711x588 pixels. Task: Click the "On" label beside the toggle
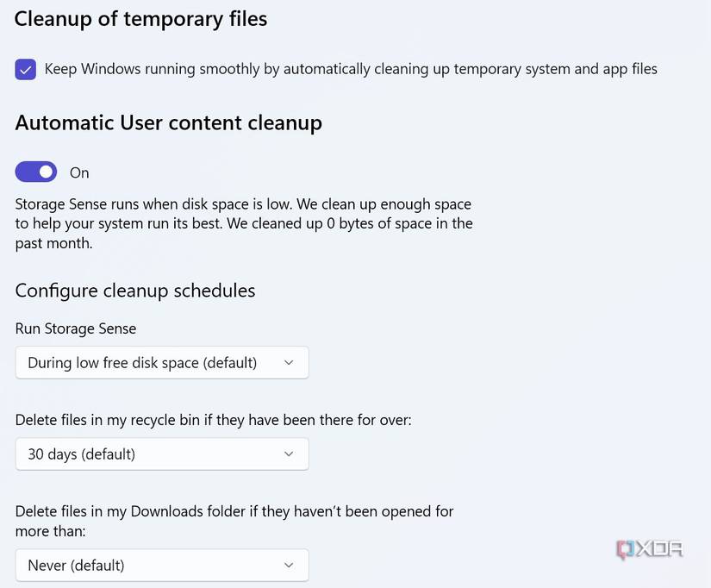[x=79, y=173]
